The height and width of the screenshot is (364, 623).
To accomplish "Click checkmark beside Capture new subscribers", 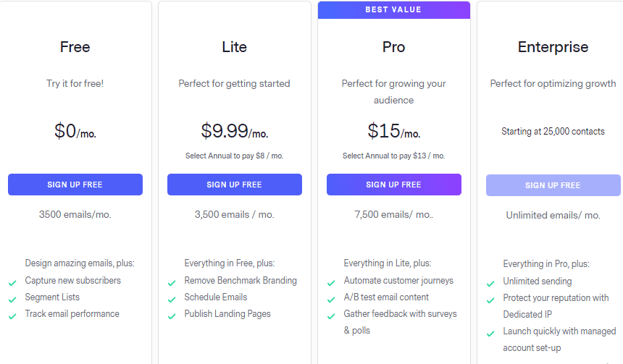I will pyautogui.click(x=12, y=283).
